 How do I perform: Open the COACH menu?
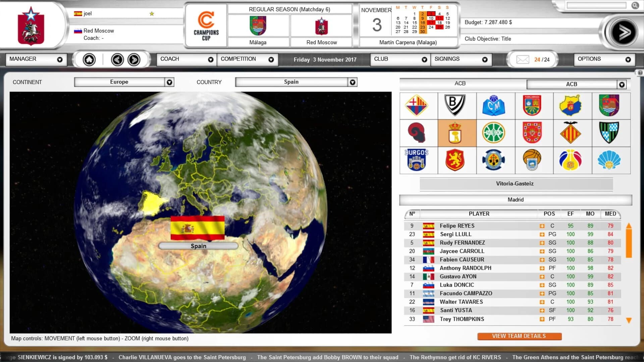185,59
